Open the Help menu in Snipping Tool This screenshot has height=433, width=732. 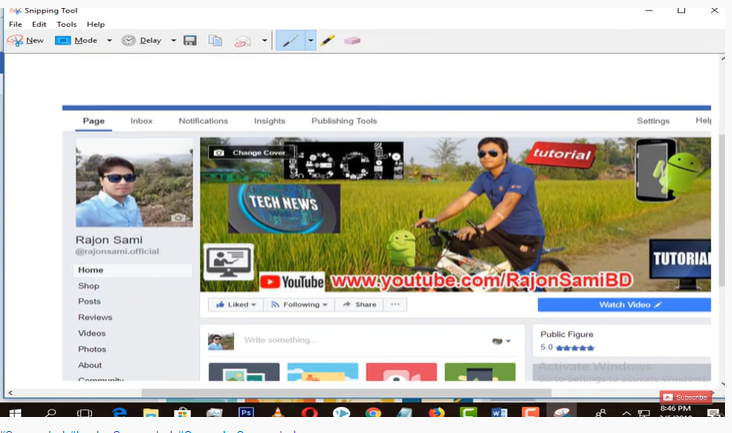[96, 24]
